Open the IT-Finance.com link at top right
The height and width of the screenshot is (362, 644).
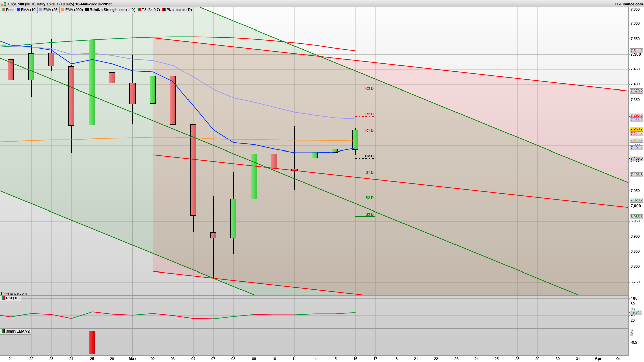coord(629,4)
